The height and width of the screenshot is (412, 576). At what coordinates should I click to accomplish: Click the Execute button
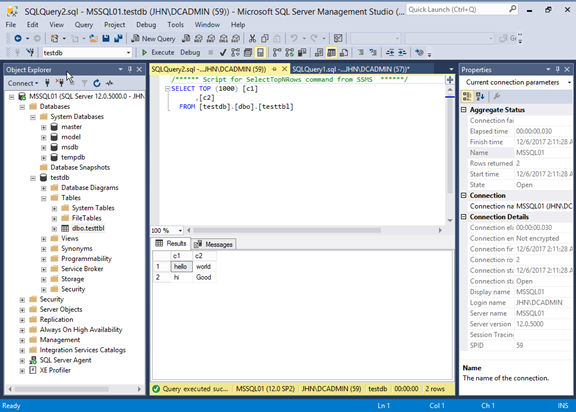click(158, 53)
